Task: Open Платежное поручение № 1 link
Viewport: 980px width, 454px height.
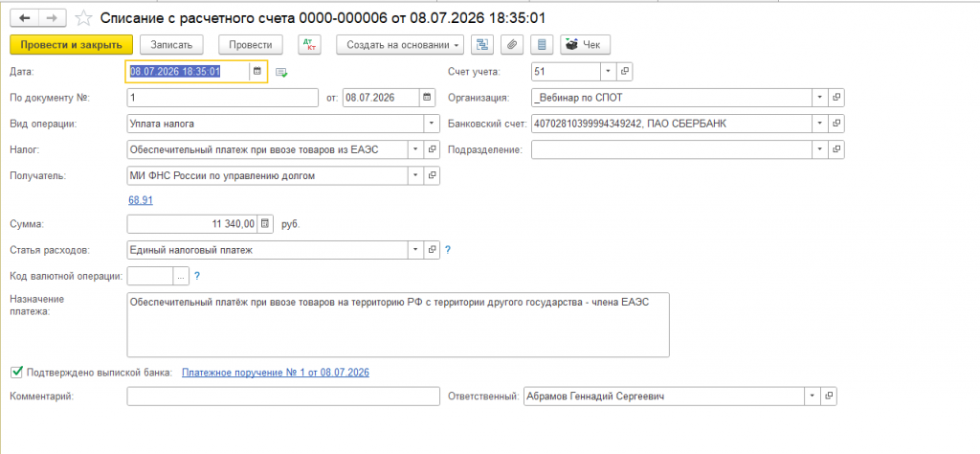Action: click(x=276, y=372)
